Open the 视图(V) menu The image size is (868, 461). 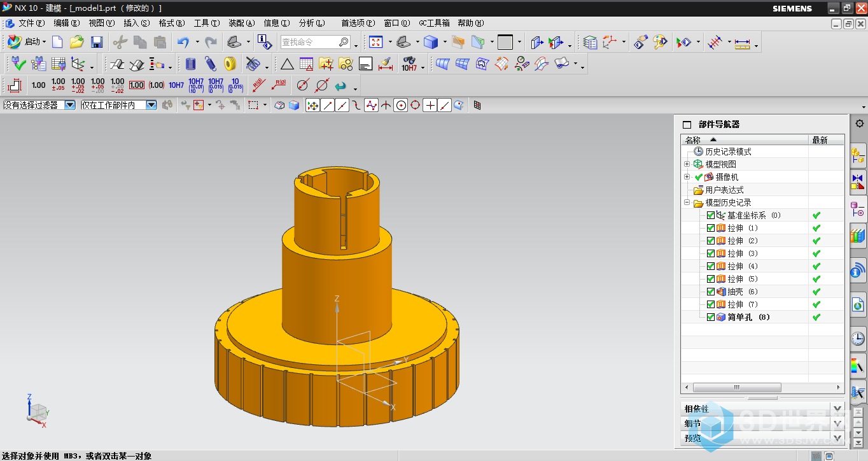click(x=102, y=23)
